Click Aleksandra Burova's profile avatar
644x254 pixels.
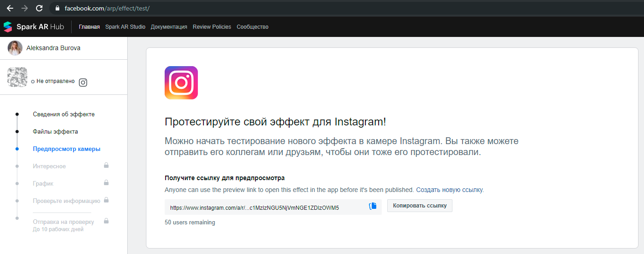15,48
